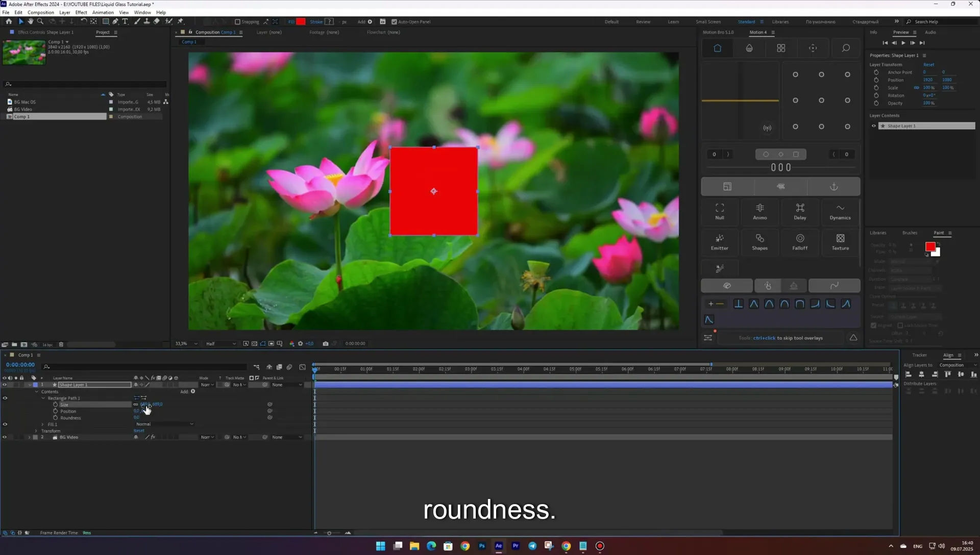Open the 33,3% magnification dropdown
Screen dimensions: 980x555
pos(186,344)
